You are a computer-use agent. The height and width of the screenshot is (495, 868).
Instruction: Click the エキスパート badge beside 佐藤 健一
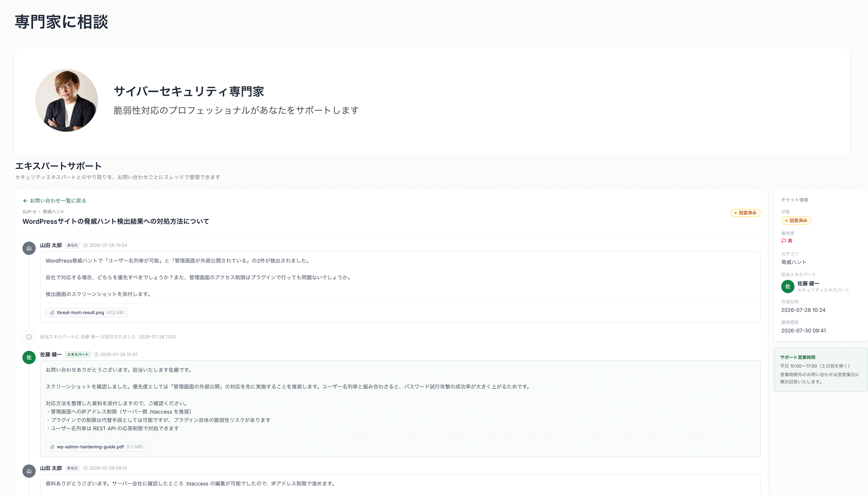(78, 354)
